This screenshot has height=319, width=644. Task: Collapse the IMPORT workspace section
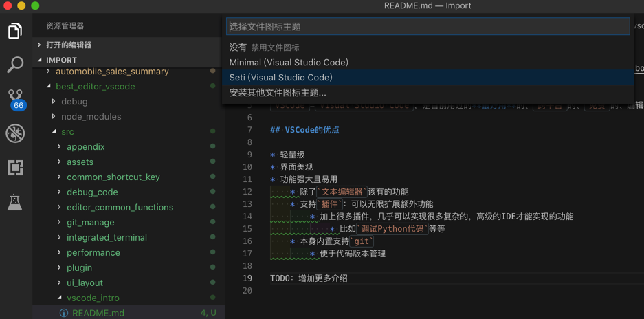point(39,60)
